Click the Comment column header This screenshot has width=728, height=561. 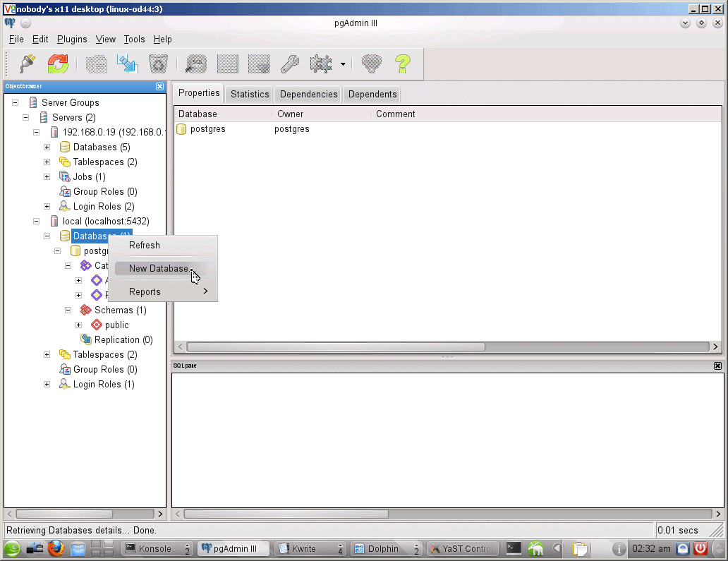click(x=546, y=114)
